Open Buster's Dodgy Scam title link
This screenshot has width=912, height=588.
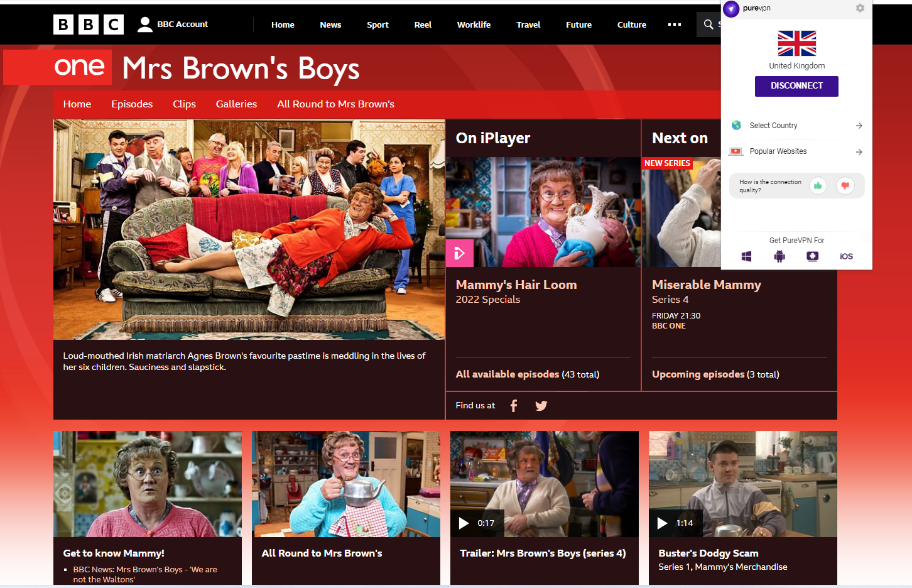click(708, 553)
